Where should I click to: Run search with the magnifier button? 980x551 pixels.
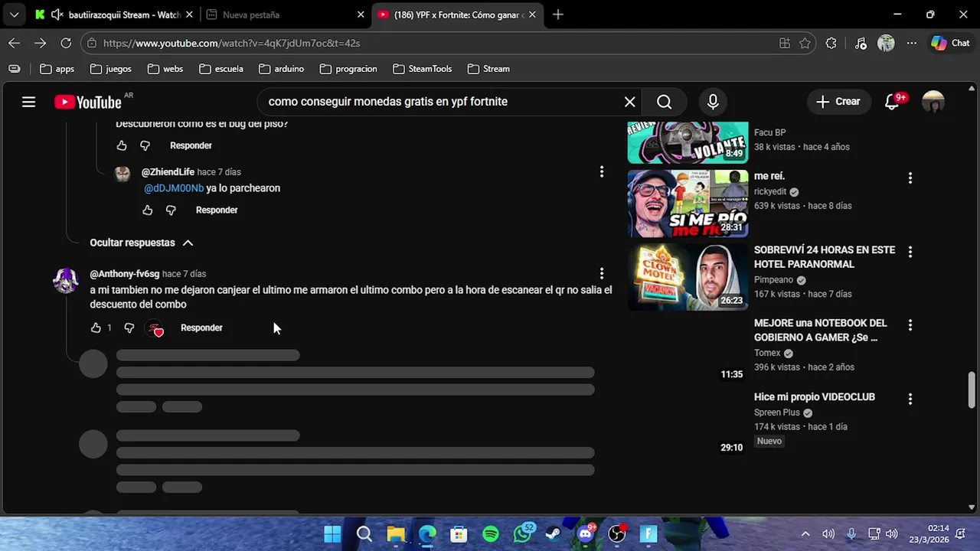point(664,102)
